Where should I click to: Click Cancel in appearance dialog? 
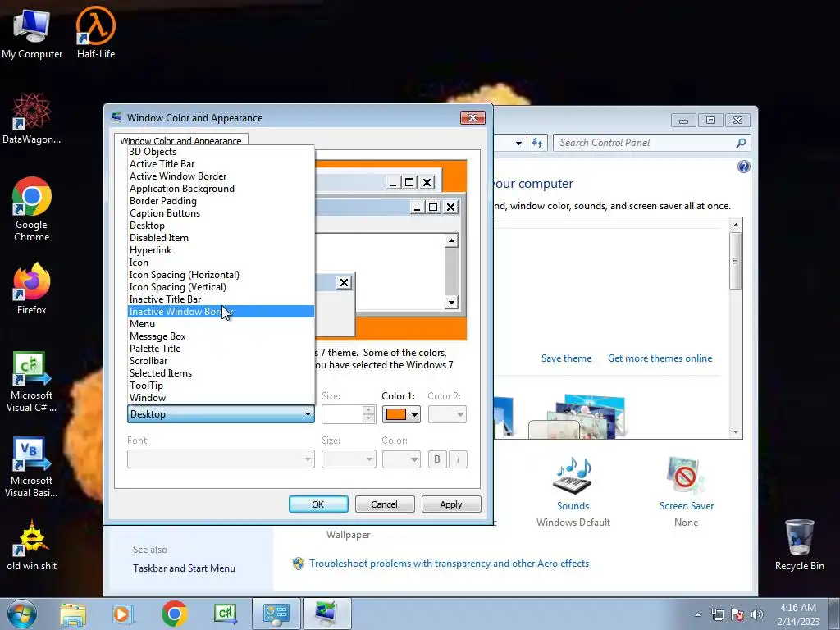click(384, 504)
